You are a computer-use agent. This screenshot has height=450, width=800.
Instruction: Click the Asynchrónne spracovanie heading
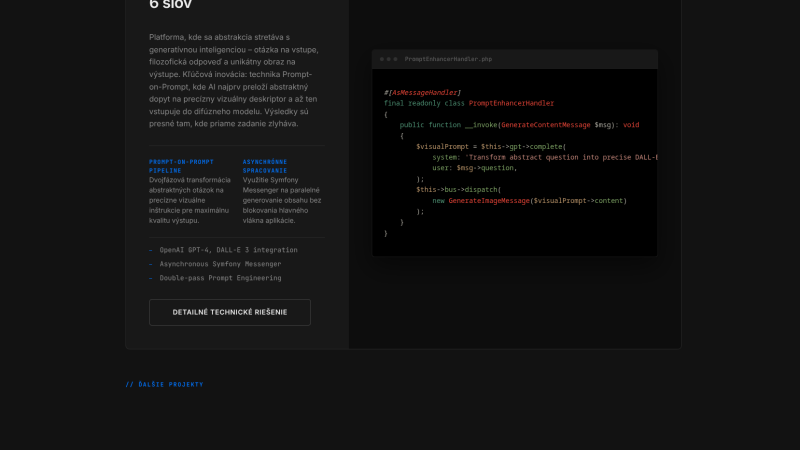click(265, 166)
